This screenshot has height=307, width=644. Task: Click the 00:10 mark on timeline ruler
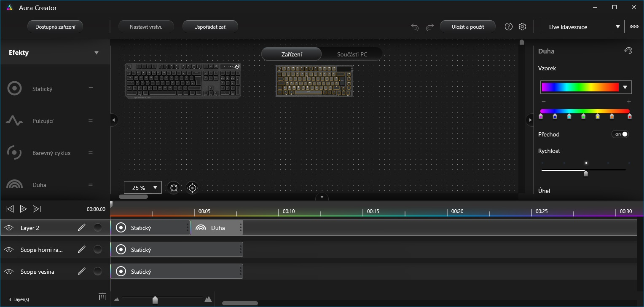pyautogui.click(x=289, y=211)
